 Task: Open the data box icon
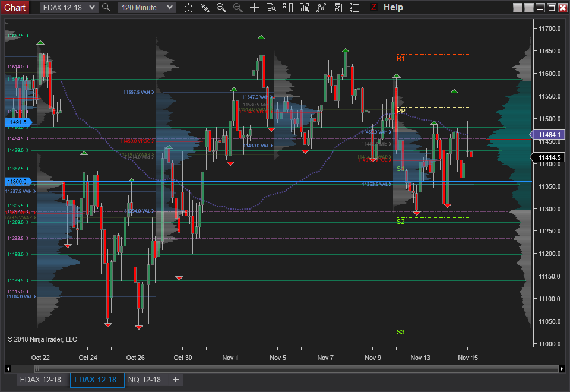pos(271,8)
